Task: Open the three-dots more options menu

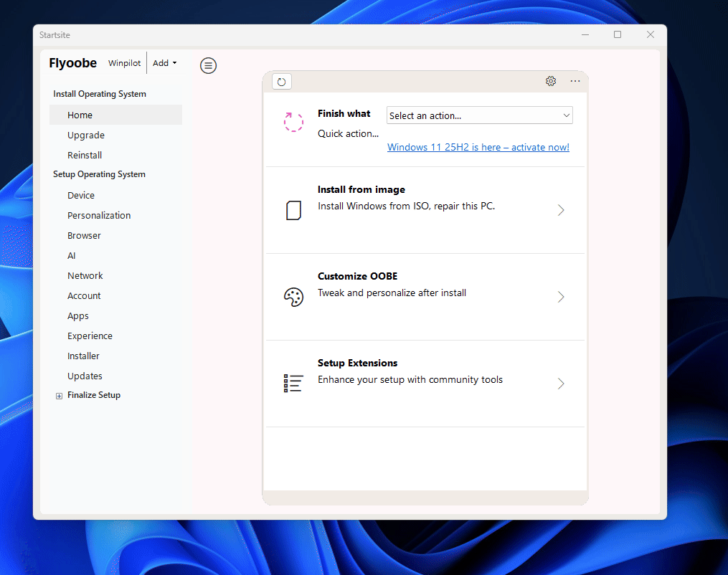Action: tap(575, 81)
